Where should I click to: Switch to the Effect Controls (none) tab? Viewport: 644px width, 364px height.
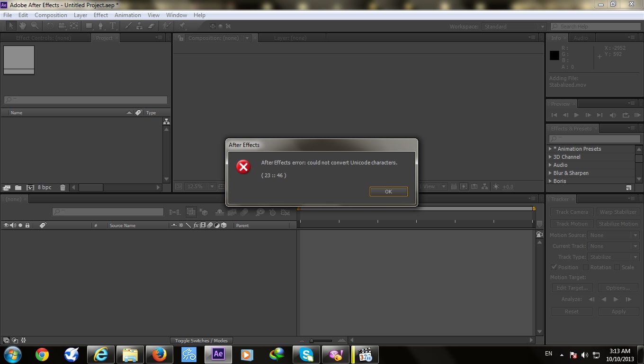coord(44,38)
